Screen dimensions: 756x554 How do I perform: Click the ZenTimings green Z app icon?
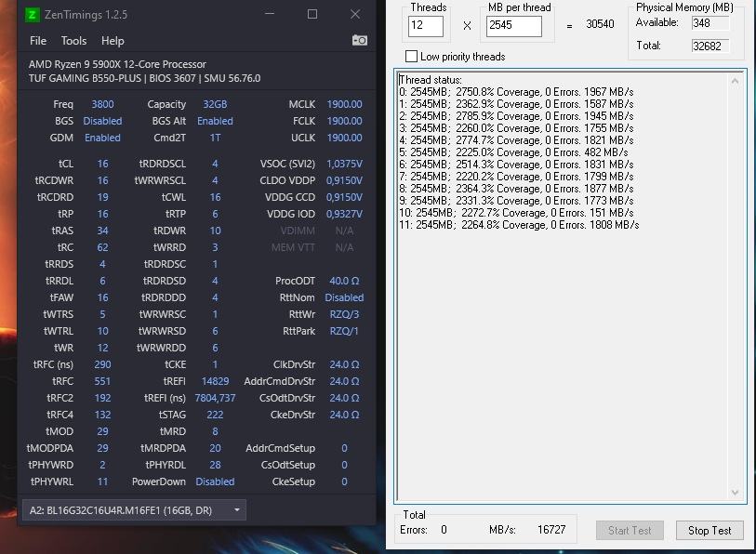[x=32, y=15]
